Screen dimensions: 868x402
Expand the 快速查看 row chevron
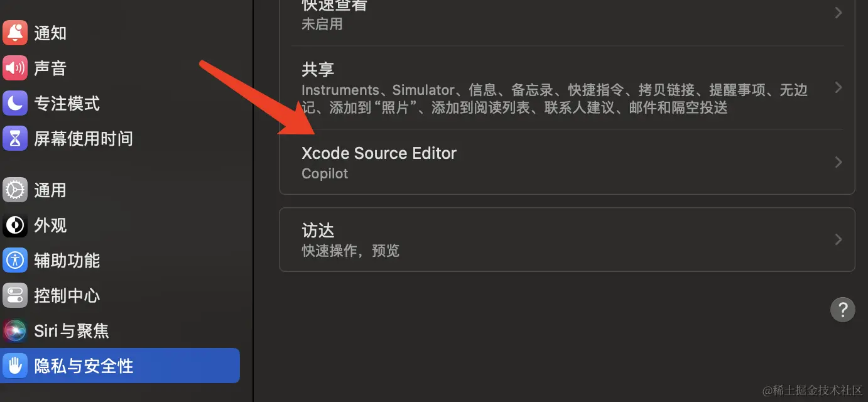click(838, 13)
